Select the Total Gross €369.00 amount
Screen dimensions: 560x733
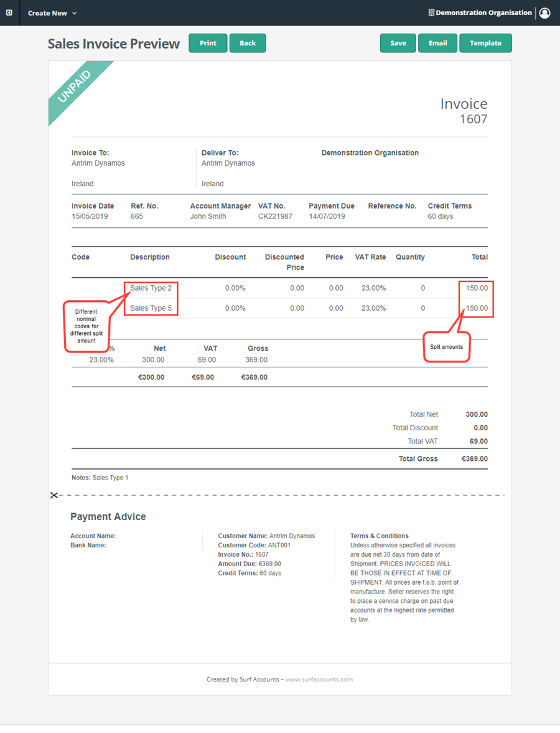(x=475, y=458)
